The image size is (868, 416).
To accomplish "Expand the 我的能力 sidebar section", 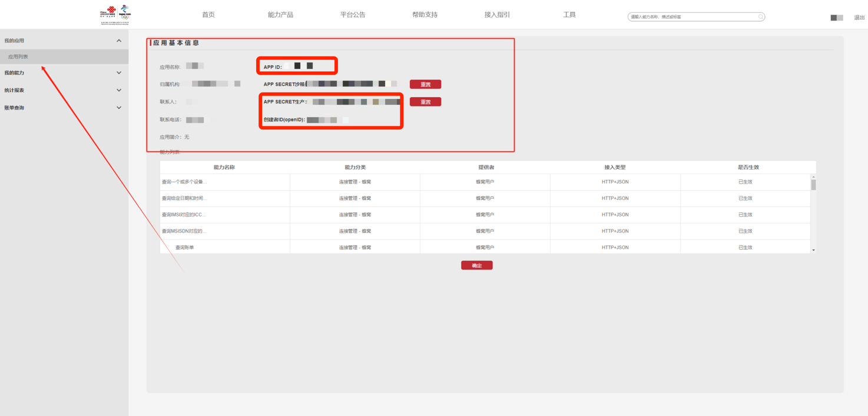I will pos(119,73).
